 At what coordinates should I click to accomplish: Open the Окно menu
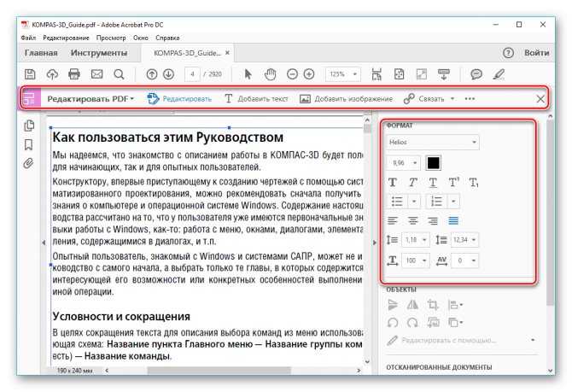click(x=141, y=38)
